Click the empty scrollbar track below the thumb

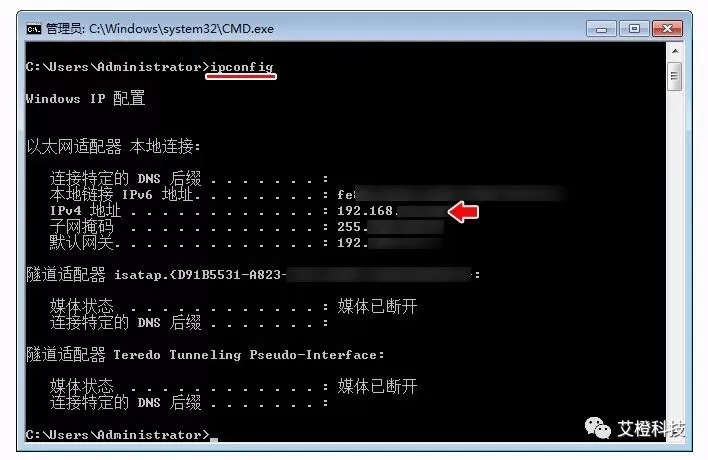(675, 266)
